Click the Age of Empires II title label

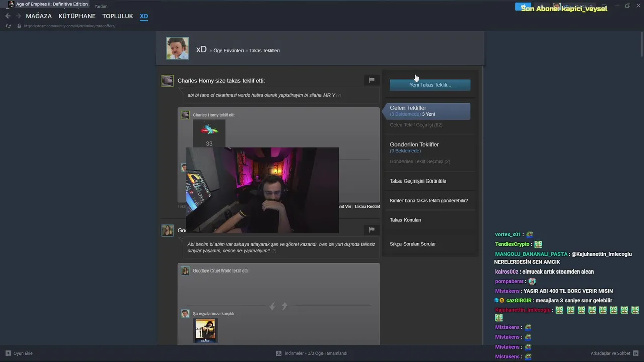click(52, 4)
